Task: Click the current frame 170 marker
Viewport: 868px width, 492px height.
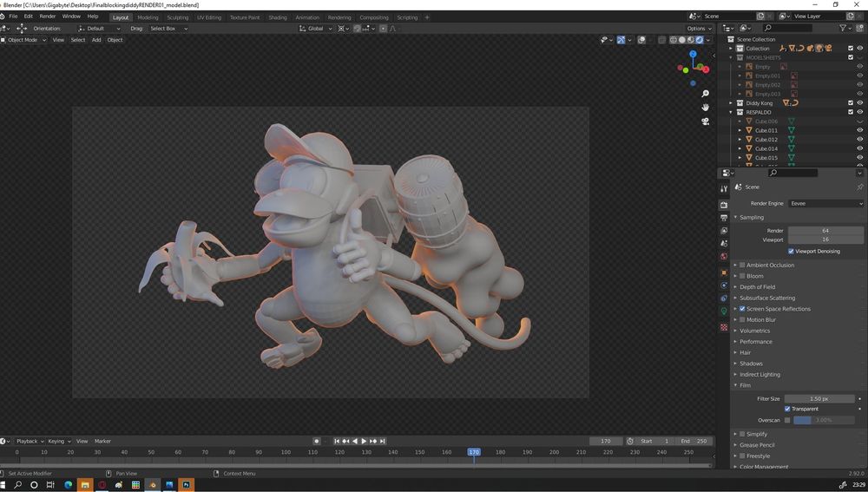Action: (x=474, y=452)
